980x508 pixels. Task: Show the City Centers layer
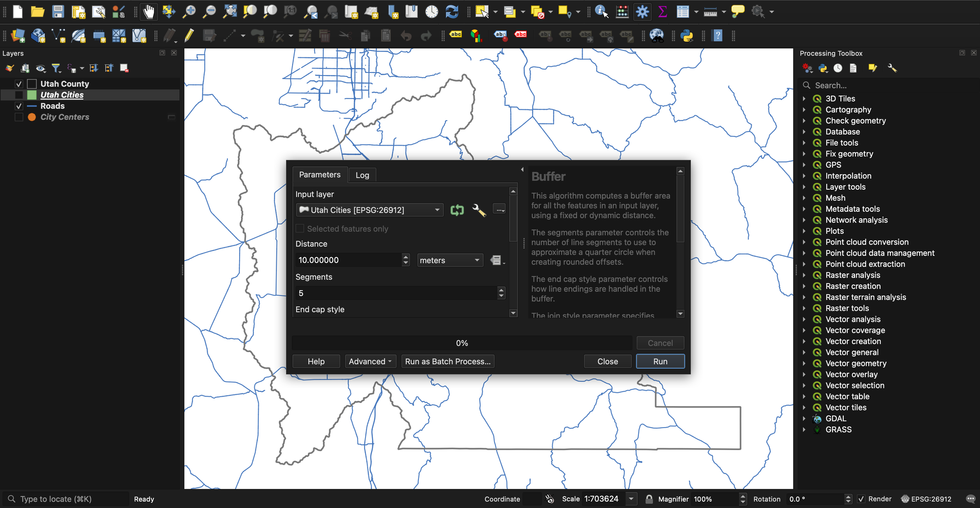coord(19,117)
